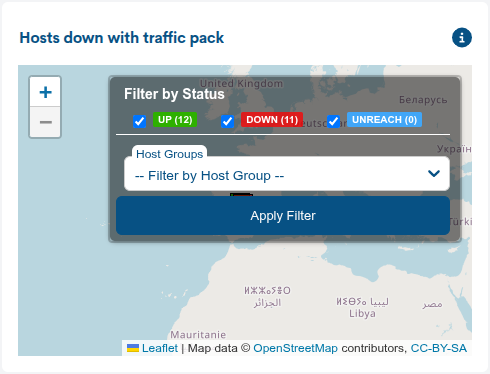
Task: Click the Hosts down with traffic pack title
Action: pyautogui.click(x=122, y=38)
